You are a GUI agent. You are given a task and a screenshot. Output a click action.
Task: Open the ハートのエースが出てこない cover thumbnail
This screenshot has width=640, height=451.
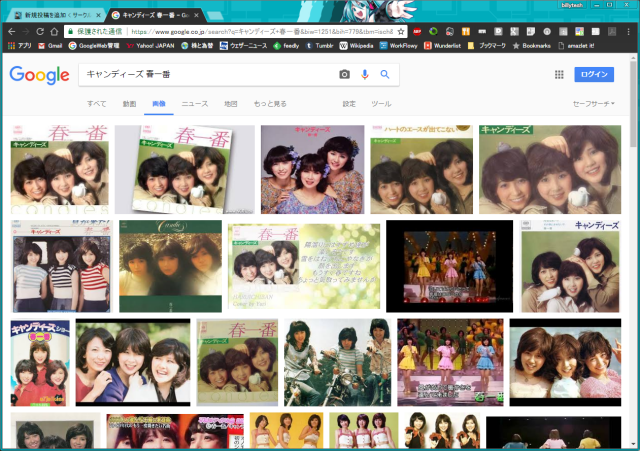pyautogui.click(x=422, y=169)
